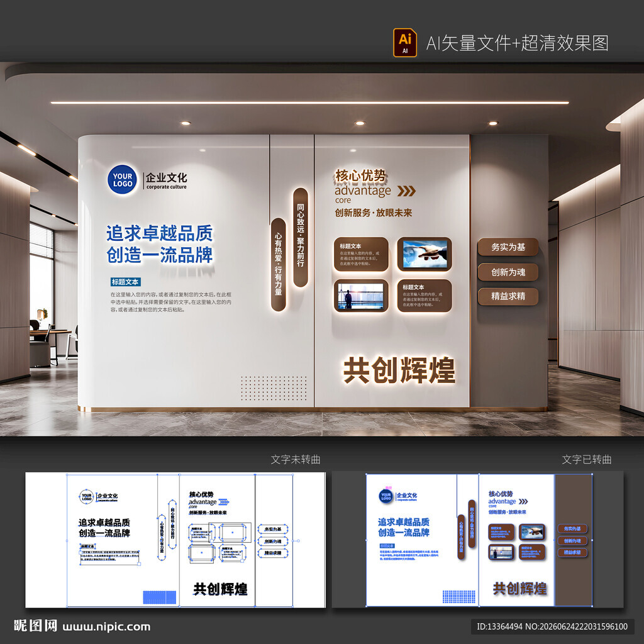Select the grey paragraph under the blue 标题文本 label
Image resolution: width=644 pixels, height=644 pixels.
coord(171,302)
